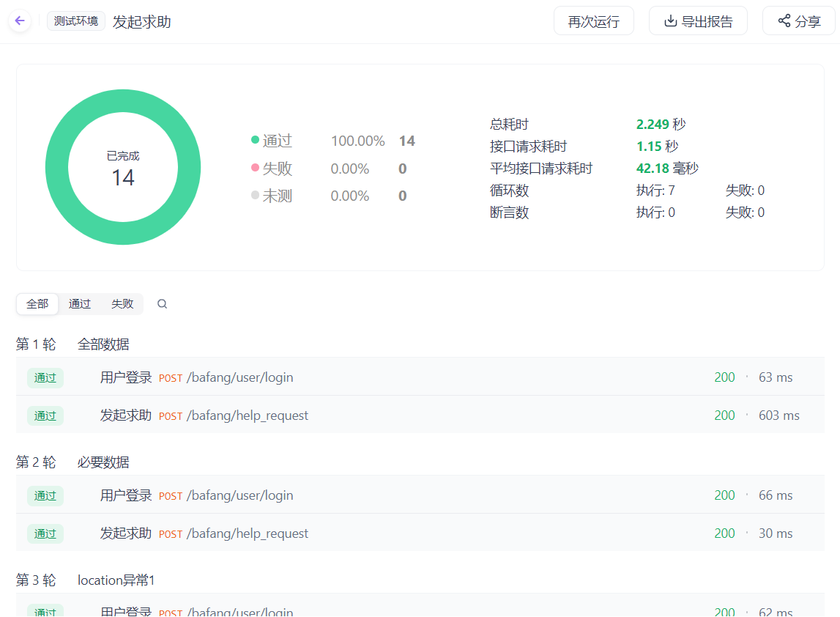
Task: Click the download icon in 导出报告 button
Action: 670,21
